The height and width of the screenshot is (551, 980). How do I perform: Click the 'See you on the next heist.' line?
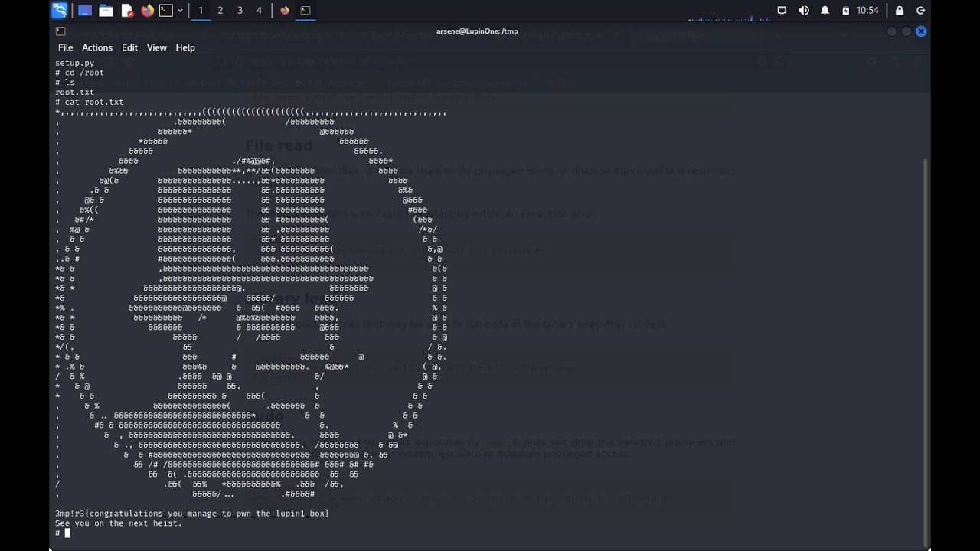119,523
